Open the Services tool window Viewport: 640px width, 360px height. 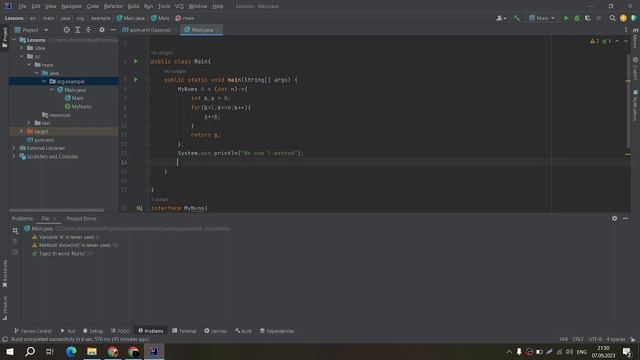[216, 331]
